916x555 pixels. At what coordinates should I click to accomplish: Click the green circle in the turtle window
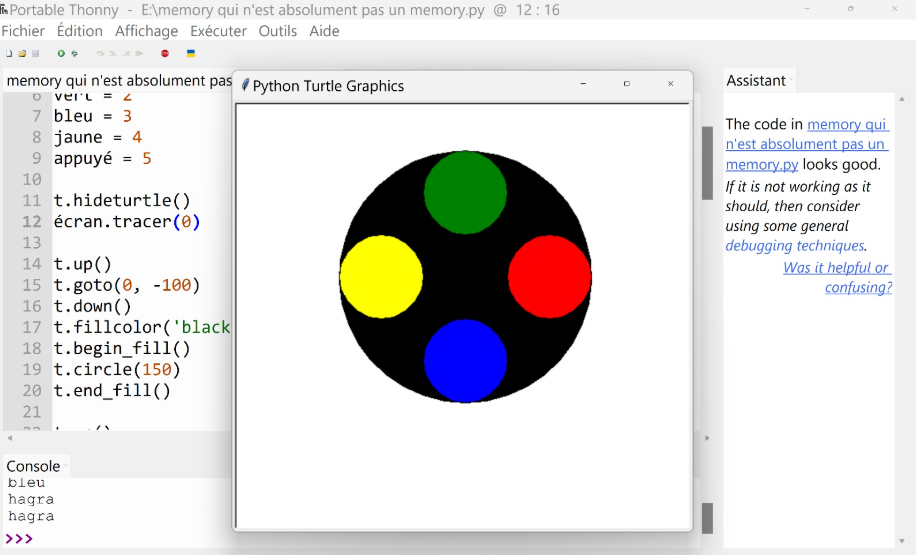pos(465,192)
